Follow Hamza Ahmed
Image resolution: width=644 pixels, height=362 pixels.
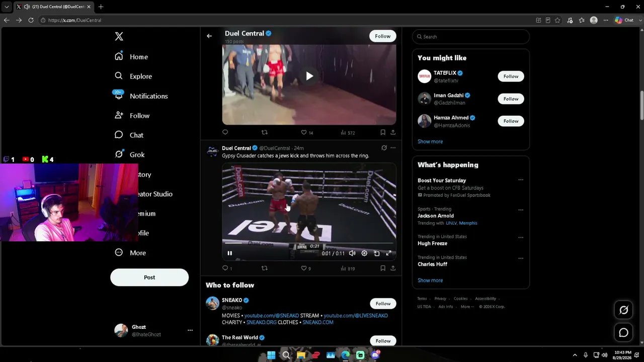point(511,121)
